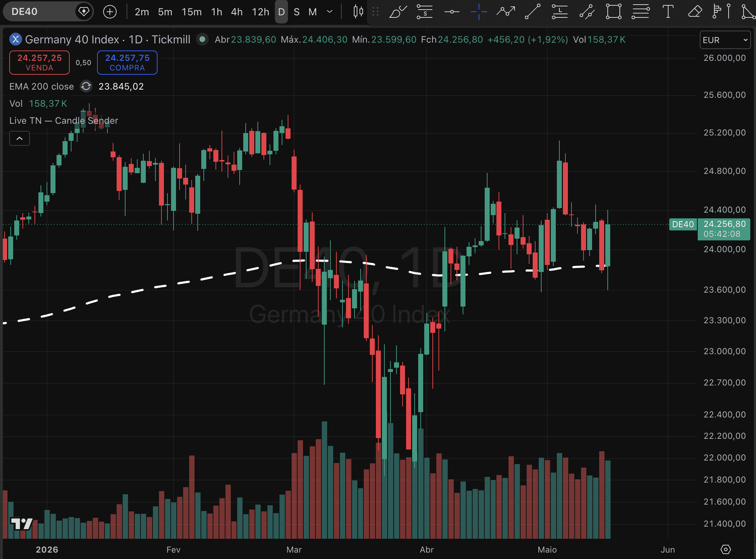Select the Trend Line tool
The image size is (756, 559).
coord(533,12)
